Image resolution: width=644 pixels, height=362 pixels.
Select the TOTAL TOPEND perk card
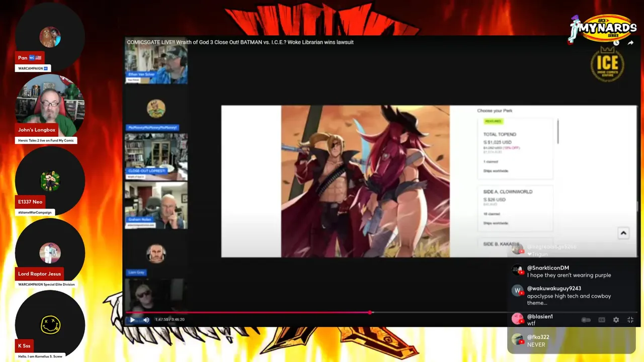click(x=516, y=149)
